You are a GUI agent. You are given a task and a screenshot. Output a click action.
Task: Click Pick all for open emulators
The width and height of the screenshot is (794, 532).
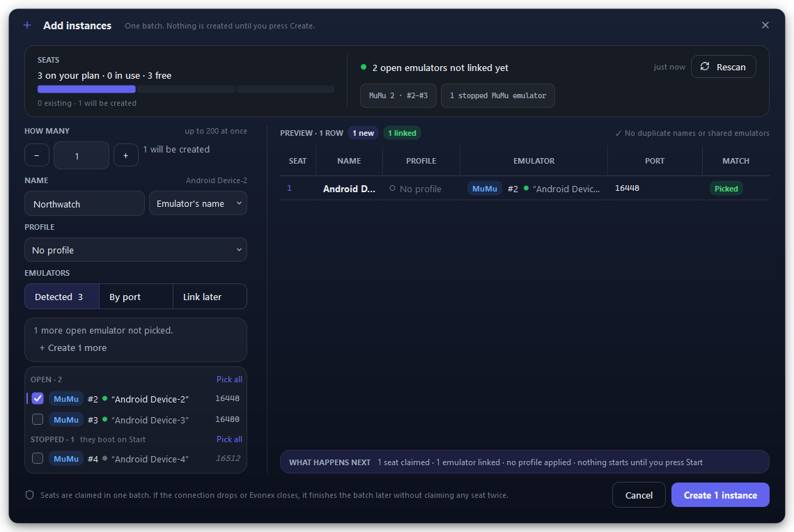229,379
